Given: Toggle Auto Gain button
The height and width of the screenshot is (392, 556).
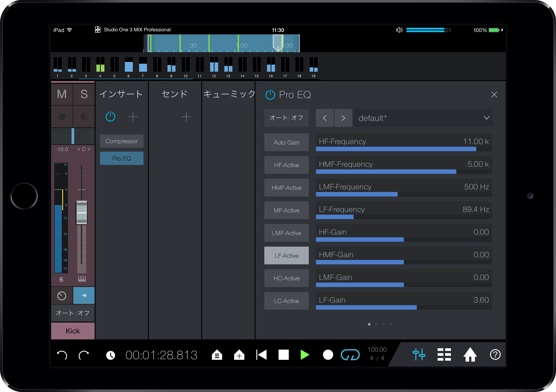Looking at the screenshot, I should point(287,143).
